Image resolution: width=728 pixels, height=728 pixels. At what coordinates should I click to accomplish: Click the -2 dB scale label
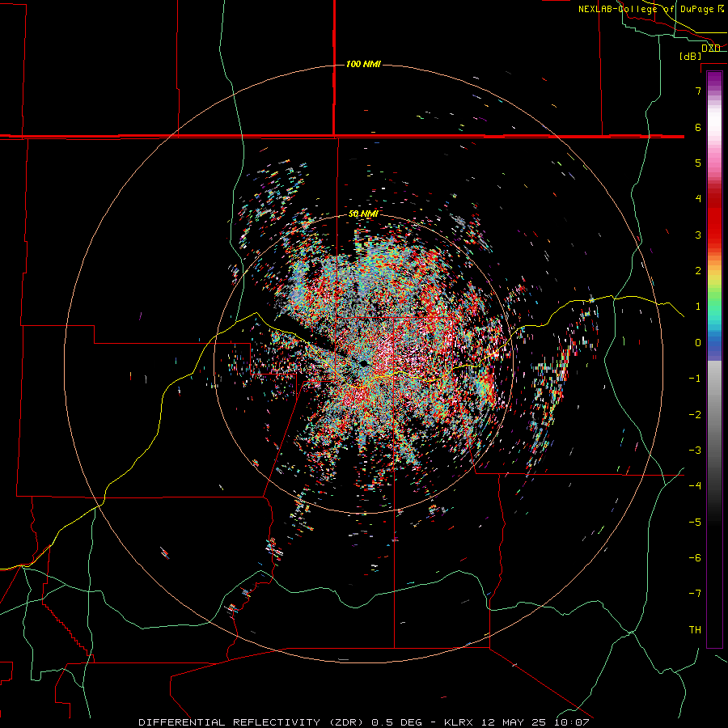click(695, 415)
